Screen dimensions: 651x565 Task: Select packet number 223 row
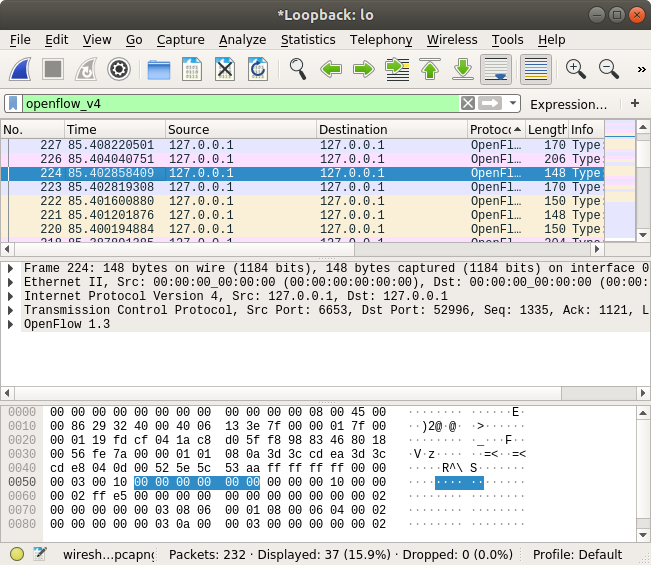302,187
